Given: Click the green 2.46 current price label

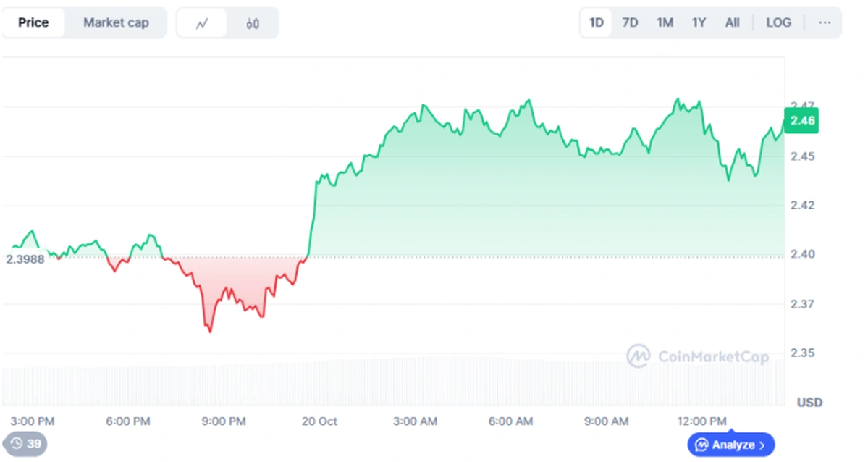Looking at the screenshot, I should (x=802, y=120).
